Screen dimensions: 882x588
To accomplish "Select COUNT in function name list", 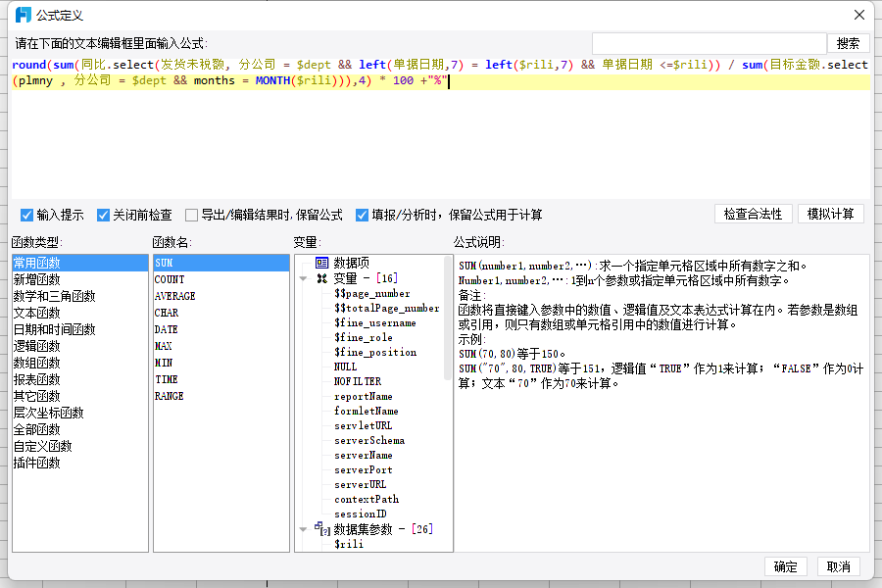I will [221, 279].
